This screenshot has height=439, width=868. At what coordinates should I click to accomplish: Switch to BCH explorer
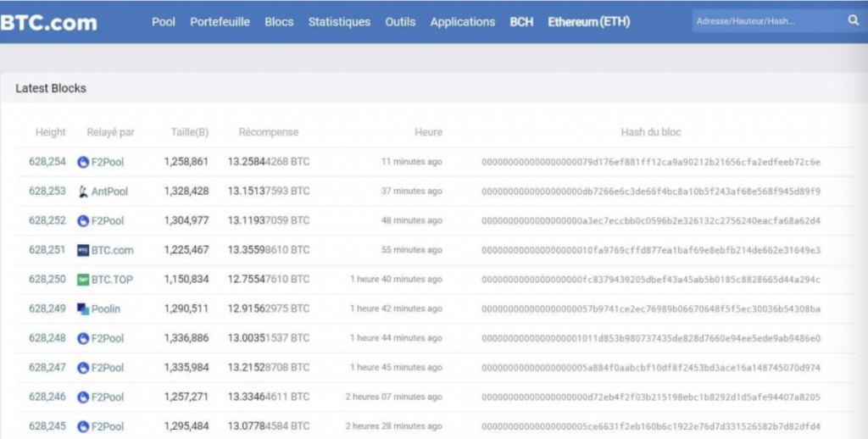(521, 22)
